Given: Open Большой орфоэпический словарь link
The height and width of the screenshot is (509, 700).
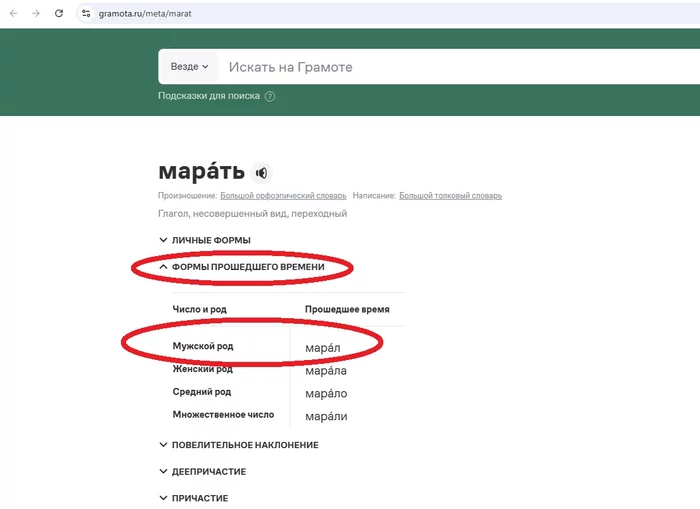Looking at the screenshot, I should [x=283, y=196].
